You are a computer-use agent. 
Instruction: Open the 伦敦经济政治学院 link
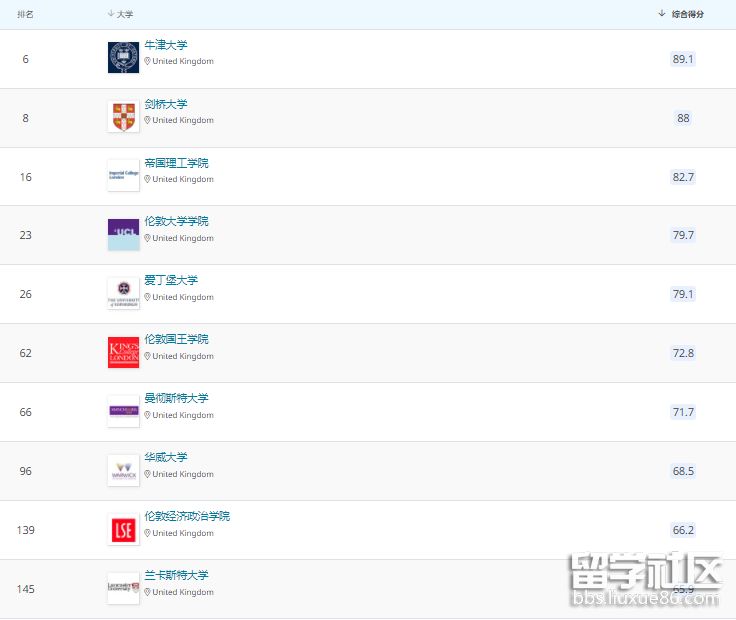[186, 516]
